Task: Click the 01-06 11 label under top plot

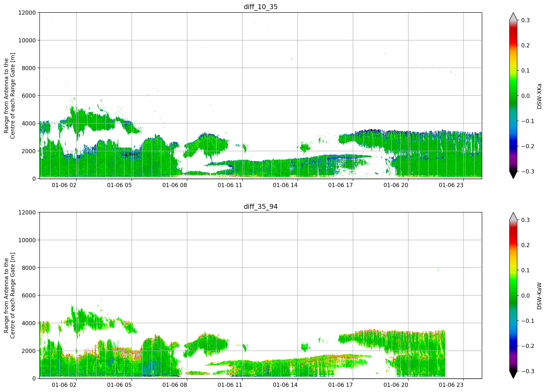Action: (x=230, y=185)
